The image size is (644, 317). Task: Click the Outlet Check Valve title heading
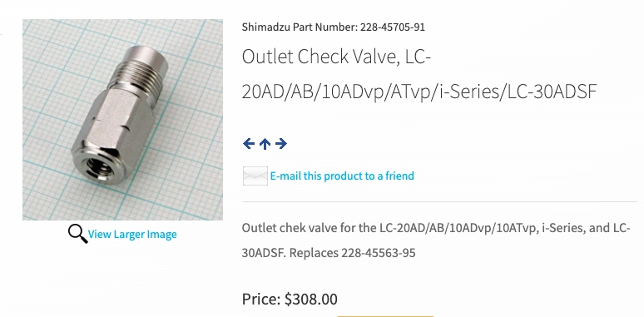(336, 57)
